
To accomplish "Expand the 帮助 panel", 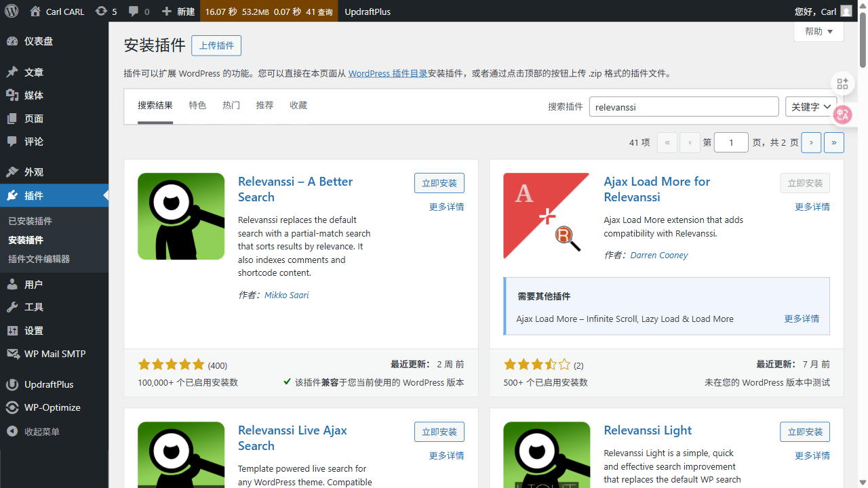I will click(x=818, y=31).
